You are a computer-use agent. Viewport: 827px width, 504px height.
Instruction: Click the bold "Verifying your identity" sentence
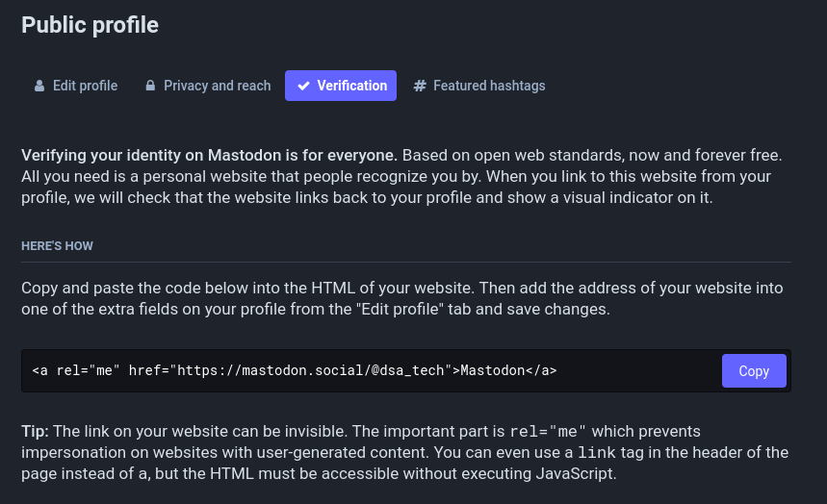click(x=209, y=155)
